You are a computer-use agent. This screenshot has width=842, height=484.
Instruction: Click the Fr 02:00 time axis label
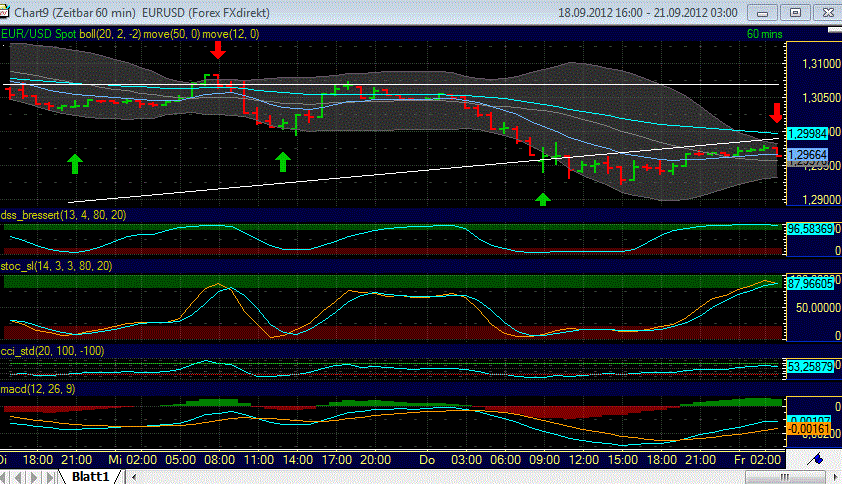tap(758, 460)
